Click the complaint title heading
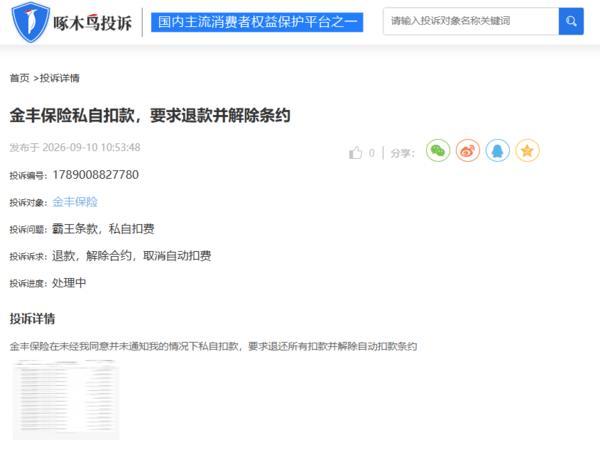600x454 pixels. (x=150, y=115)
